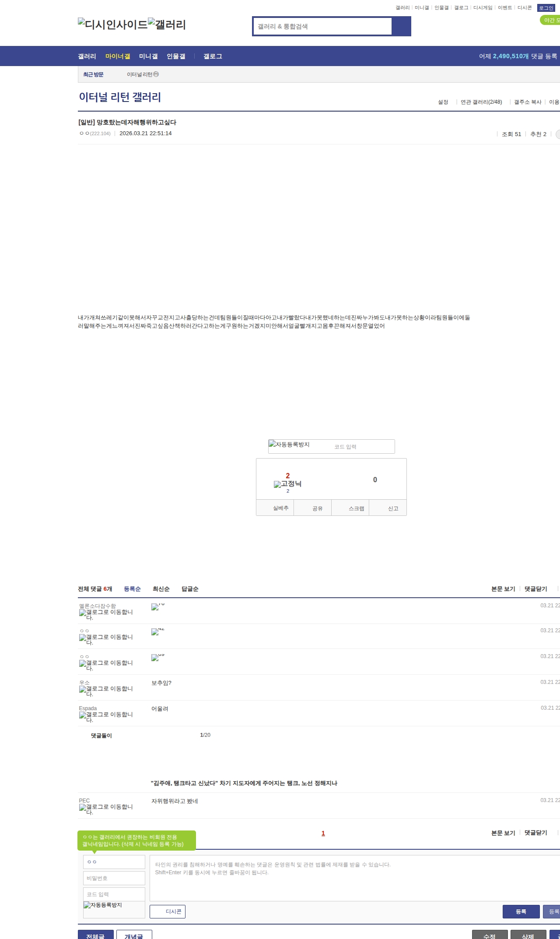The width and height of the screenshot is (560, 939).
Task: Open the 설정 menu for the gallery
Action: [443, 102]
